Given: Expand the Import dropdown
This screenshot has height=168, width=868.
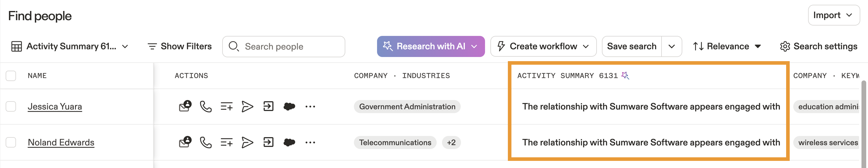Looking at the screenshot, I should click(834, 15).
